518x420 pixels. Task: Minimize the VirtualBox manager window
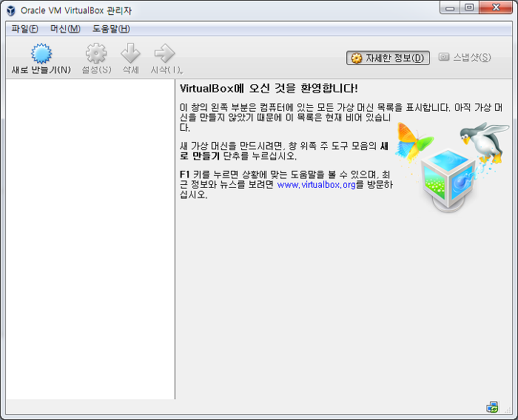point(450,8)
